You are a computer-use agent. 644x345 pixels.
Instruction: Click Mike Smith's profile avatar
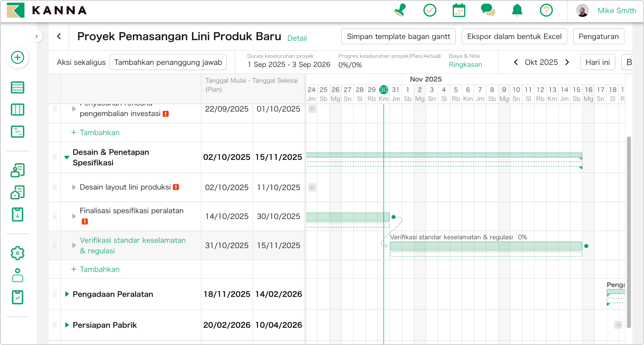click(582, 10)
